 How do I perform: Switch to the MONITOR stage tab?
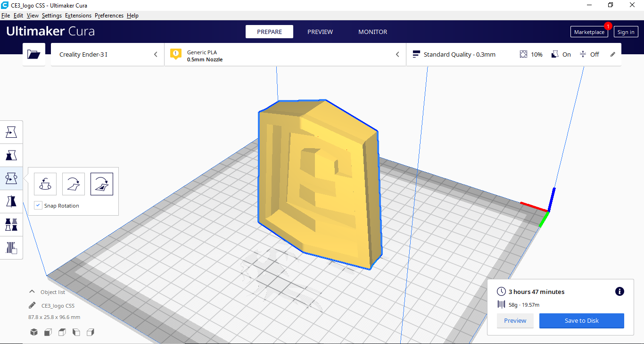point(372,32)
